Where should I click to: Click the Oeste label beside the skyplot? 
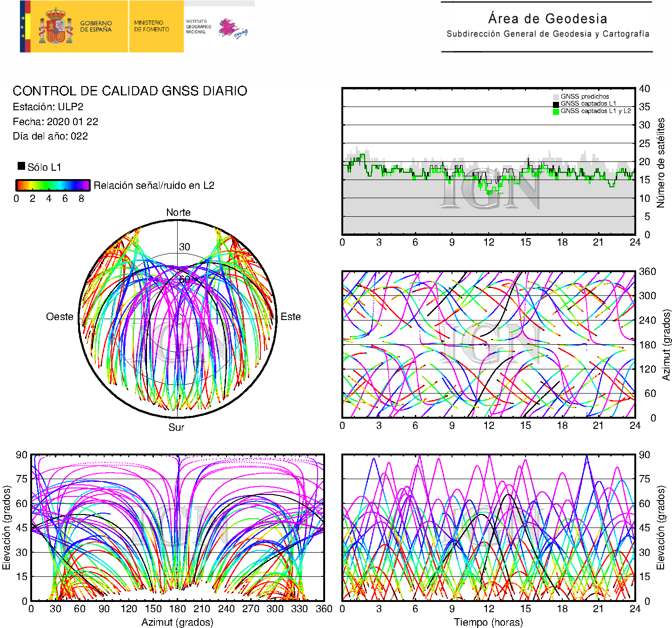click(60, 317)
